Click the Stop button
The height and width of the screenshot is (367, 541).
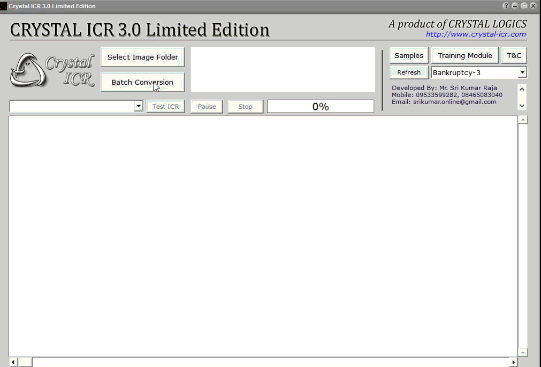(x=245, y=107)
